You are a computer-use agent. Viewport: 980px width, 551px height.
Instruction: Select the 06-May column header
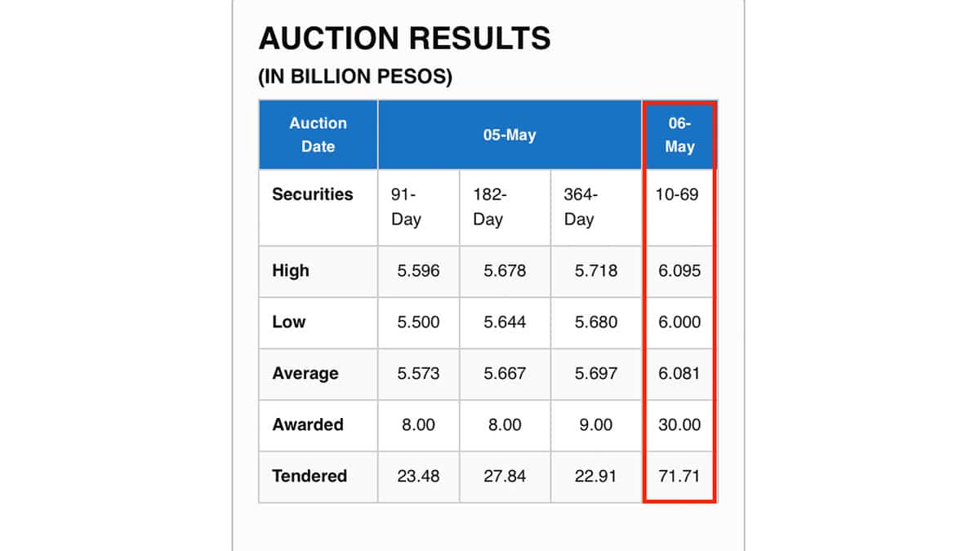(679, 135)
